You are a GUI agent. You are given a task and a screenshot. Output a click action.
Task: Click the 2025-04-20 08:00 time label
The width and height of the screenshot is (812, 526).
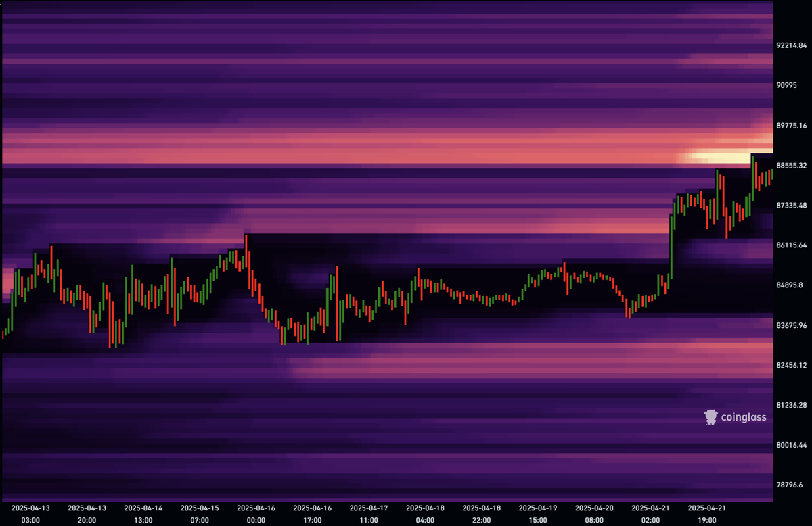coord(593,513)
